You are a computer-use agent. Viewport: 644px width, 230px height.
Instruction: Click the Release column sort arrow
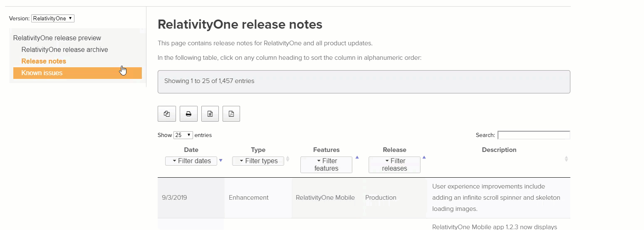coord(424,157)
